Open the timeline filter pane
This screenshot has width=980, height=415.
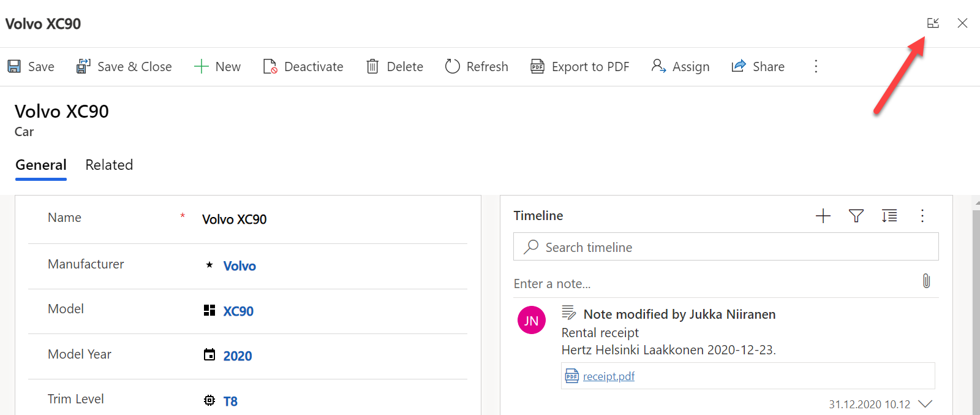pos(856,216)
